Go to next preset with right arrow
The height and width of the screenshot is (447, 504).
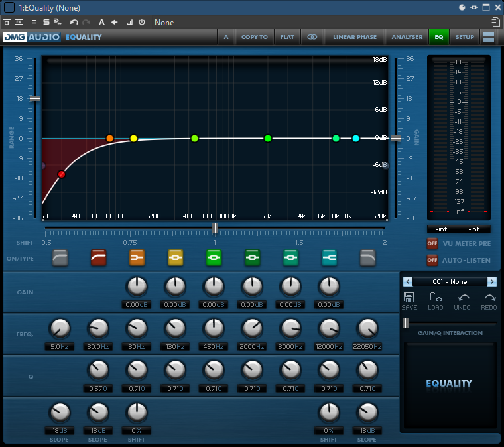coord(491,282)
